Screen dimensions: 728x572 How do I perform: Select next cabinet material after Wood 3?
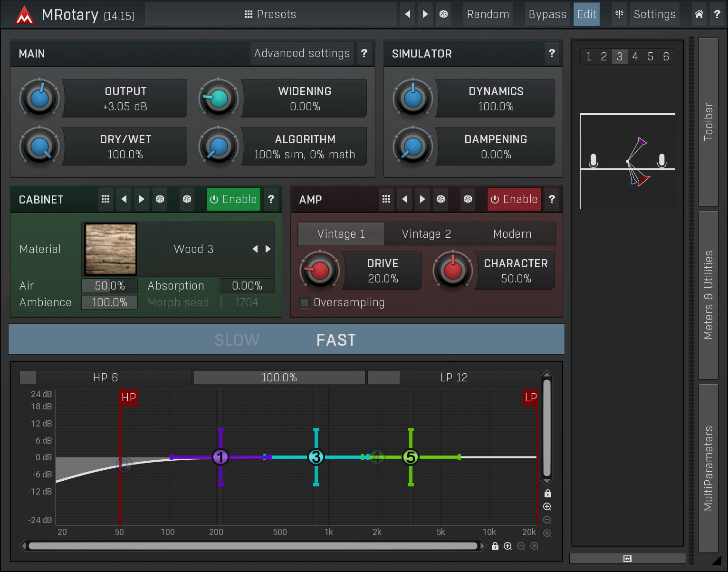[x=268, y=249]
